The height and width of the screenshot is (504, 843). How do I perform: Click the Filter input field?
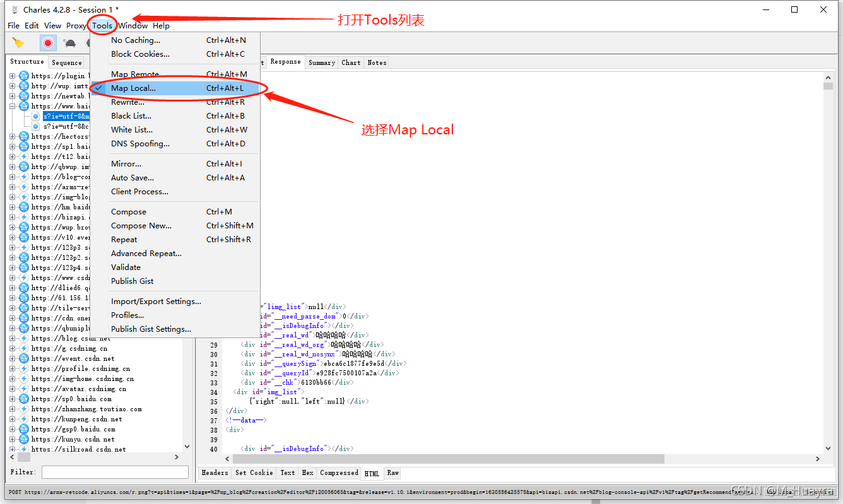(115, 472)
